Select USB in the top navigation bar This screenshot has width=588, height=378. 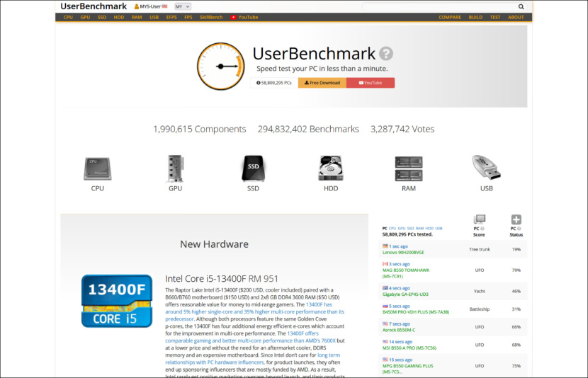pyautogui.click(x=154, y=17)
